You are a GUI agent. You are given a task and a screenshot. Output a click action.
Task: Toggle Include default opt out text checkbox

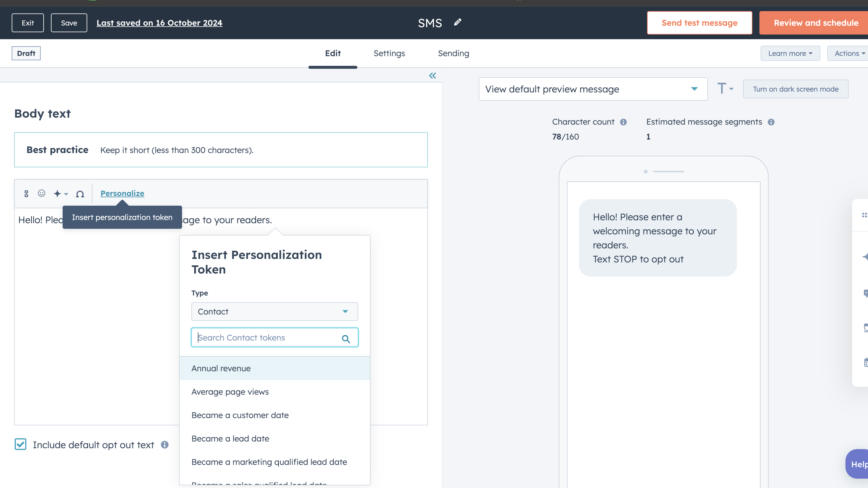click(x=20, y=444)
